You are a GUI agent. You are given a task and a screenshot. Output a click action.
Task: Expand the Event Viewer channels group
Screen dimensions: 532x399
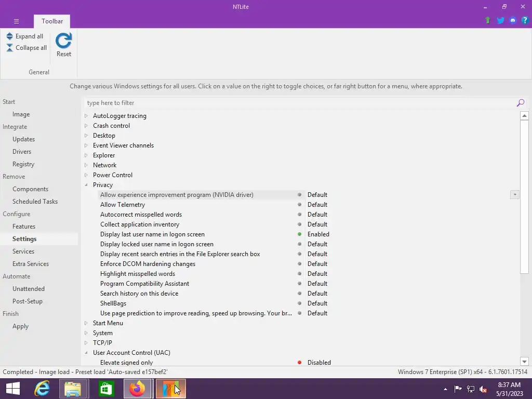click(x=86, y=145)
